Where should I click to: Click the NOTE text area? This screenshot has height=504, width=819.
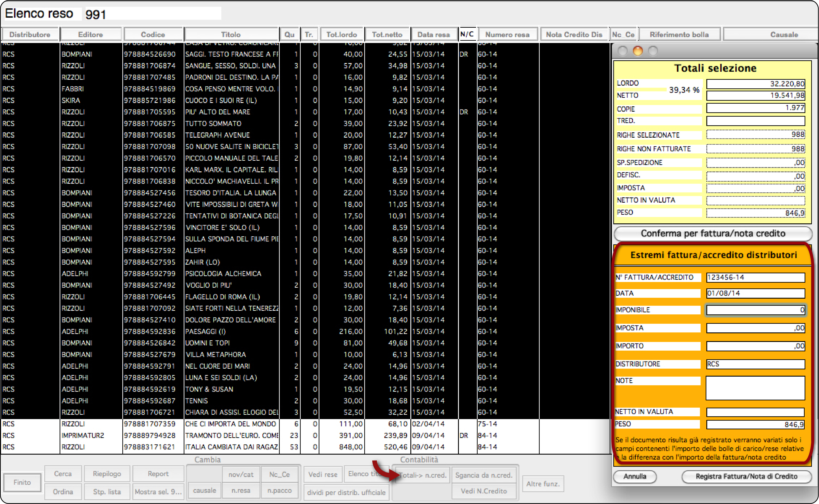[x=755, y=388]
